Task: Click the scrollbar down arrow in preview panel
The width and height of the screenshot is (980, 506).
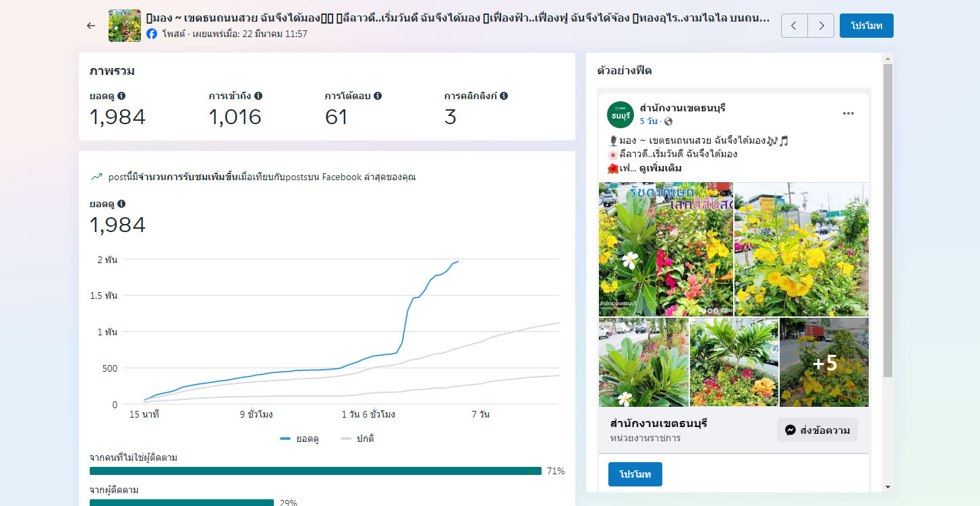Action: point(888,487)
